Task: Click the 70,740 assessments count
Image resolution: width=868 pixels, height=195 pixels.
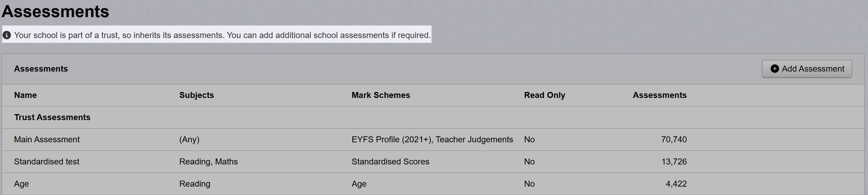Action: click(674, 139)
